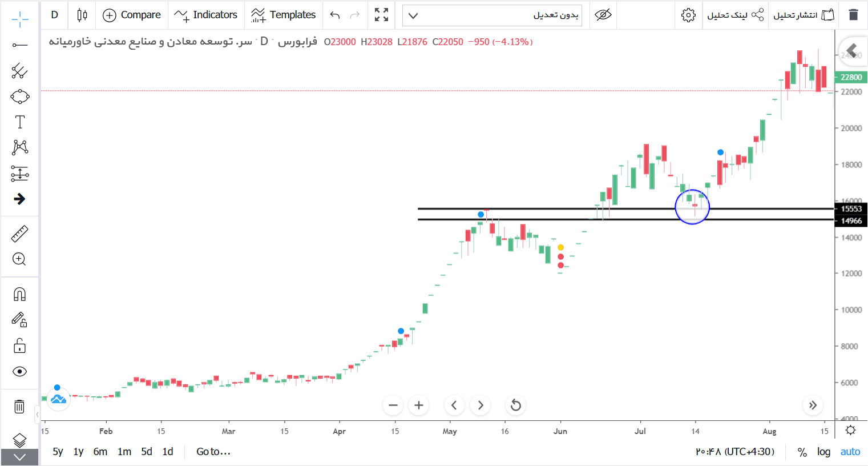Click the انتشار تحلیل publish button
Image resolution: width=868 pixels, height=466 pixels.
(x=804, y=15)
